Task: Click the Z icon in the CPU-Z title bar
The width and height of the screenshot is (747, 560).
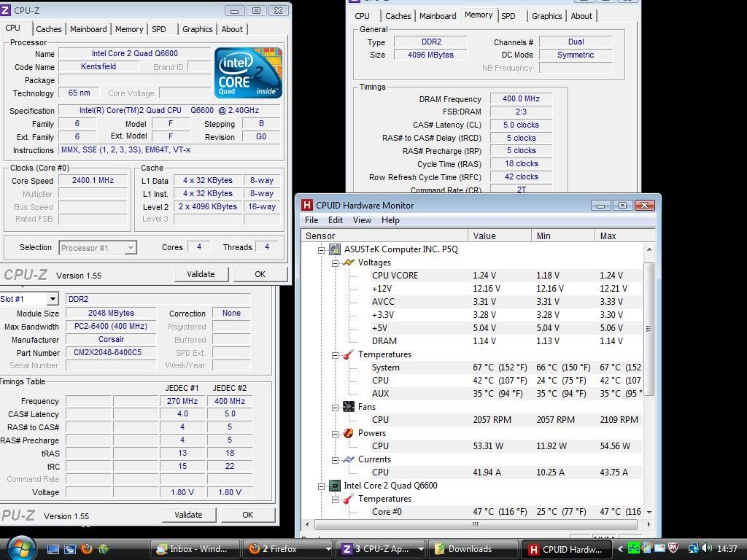Action: pos(6,10)
